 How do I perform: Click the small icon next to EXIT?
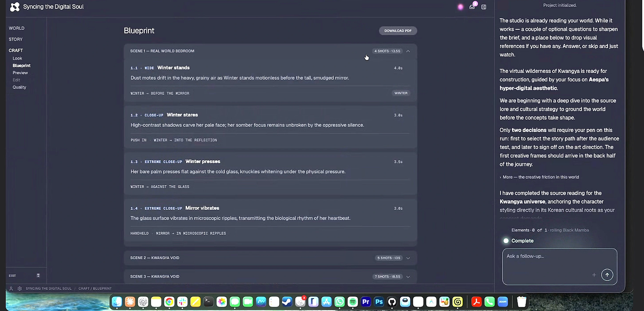pos(38,275)
